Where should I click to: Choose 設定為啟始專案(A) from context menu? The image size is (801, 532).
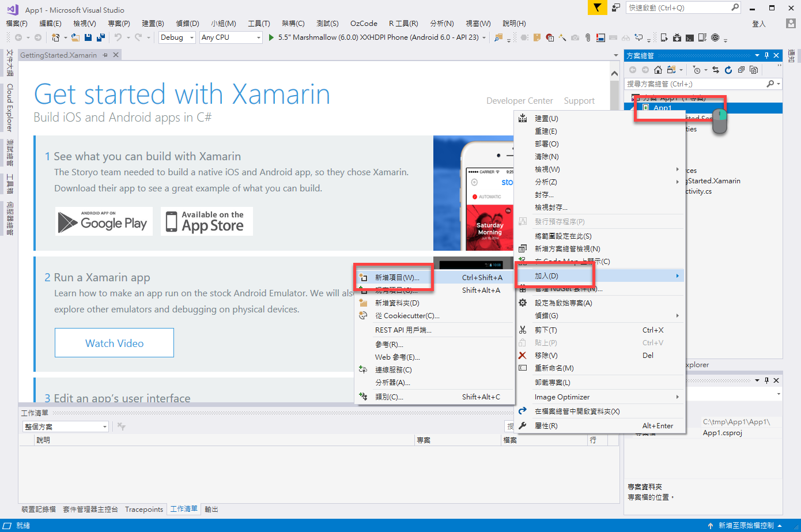click(599, 303)
